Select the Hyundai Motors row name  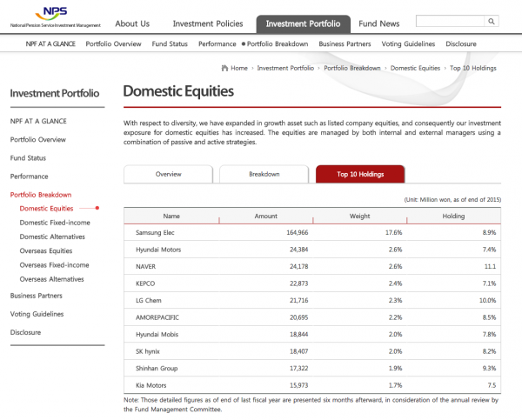(x=158, y=250)
